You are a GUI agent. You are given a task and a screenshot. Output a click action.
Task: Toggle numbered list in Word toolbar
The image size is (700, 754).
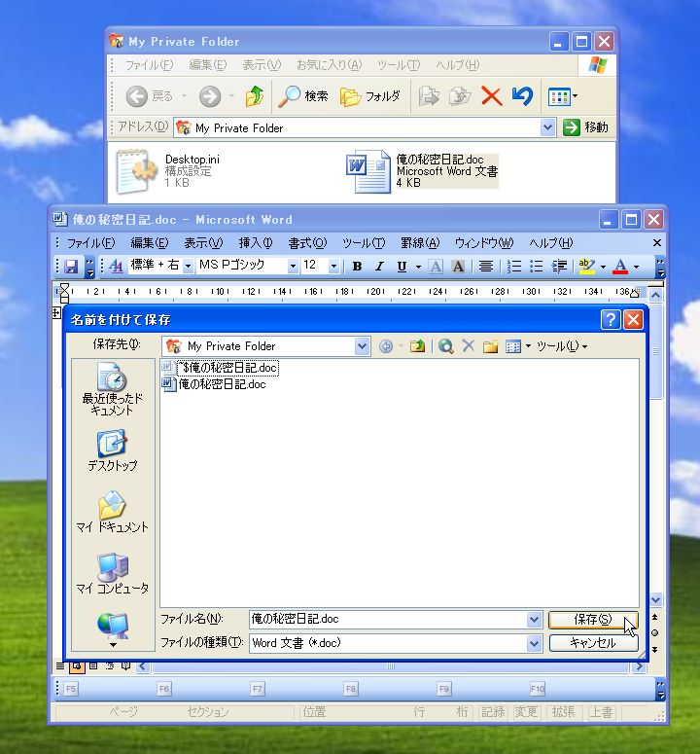pyautogui.click(x=514, y=266)
